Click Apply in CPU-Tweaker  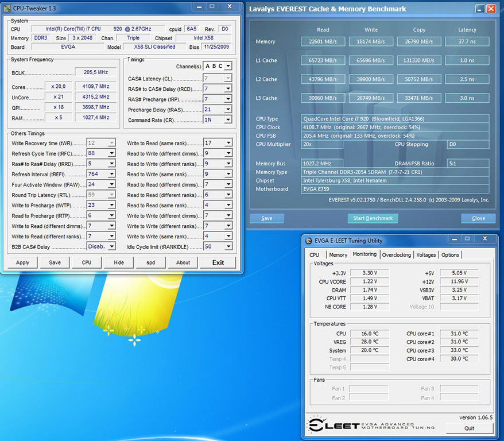[22, 262]
